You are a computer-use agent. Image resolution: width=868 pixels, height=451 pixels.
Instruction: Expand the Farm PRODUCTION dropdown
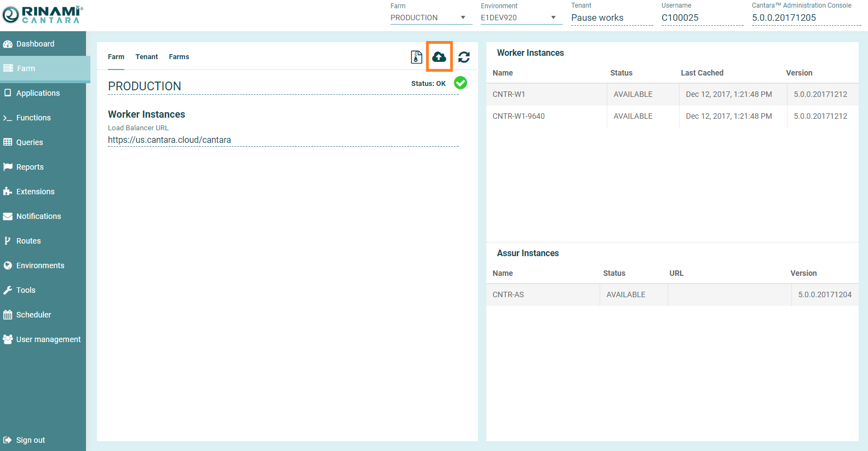430,18
